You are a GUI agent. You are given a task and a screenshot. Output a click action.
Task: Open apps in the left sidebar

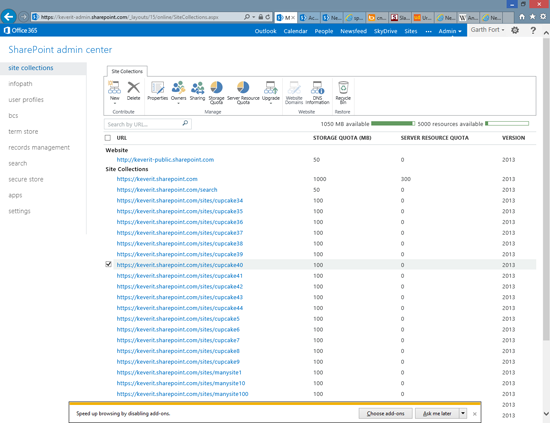point(15,195)
